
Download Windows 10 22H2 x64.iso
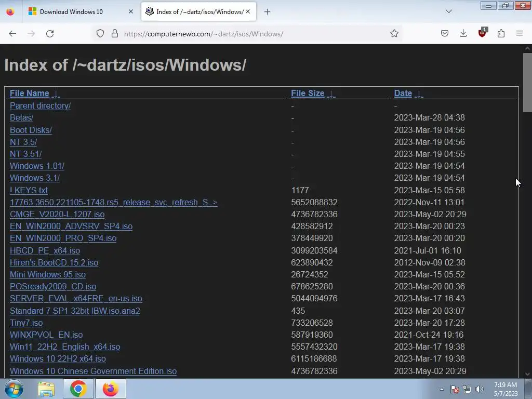[x=58, y=358]
